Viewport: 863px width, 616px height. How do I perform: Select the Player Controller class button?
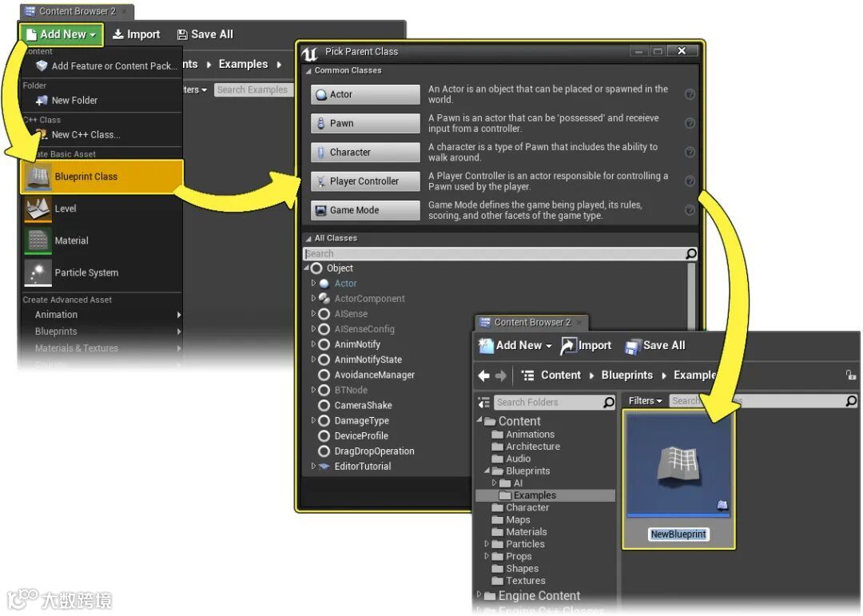(x=365, y=181)
